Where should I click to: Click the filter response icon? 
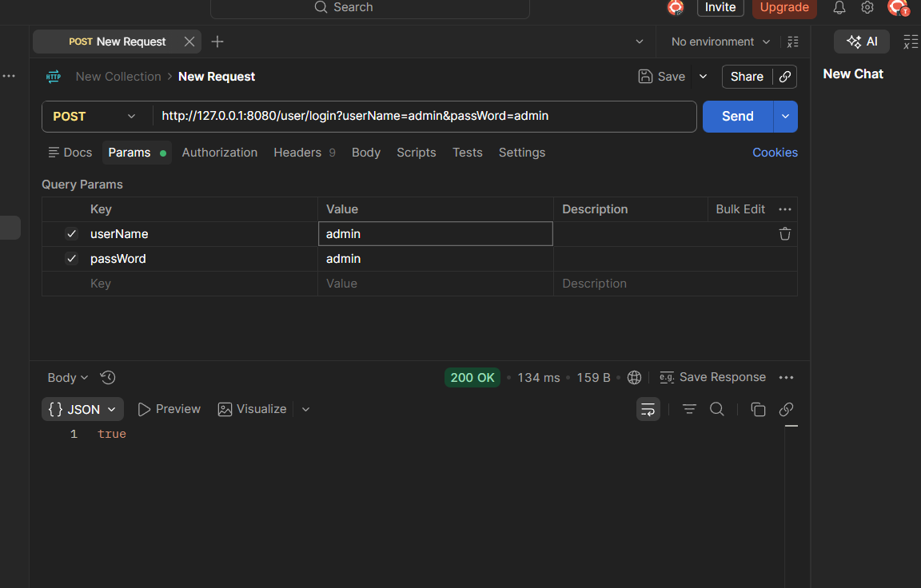pos(689,409)
